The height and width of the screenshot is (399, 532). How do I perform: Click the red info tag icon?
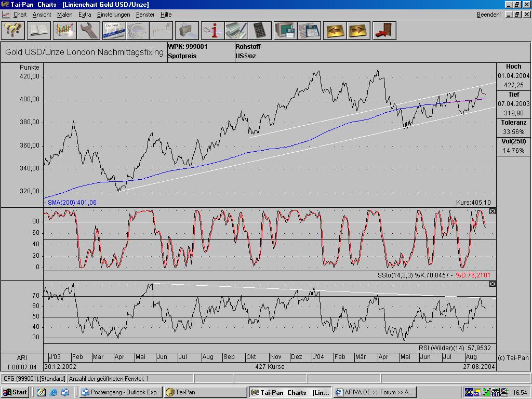[212, 31]
